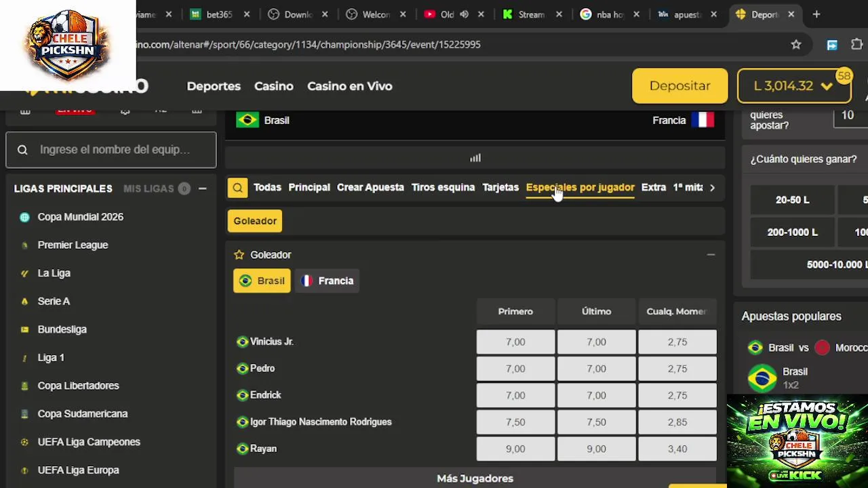Click the UEFA Liga Europa icon
Image resolution: width=868 pixels, height=488 pixels.
point(25,470)
